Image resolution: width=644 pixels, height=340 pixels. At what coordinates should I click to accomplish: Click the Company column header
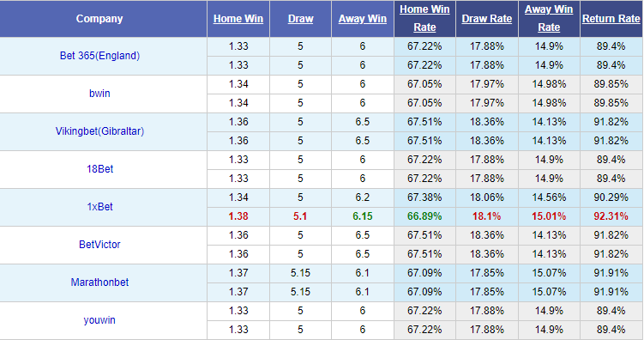point(99,19)
